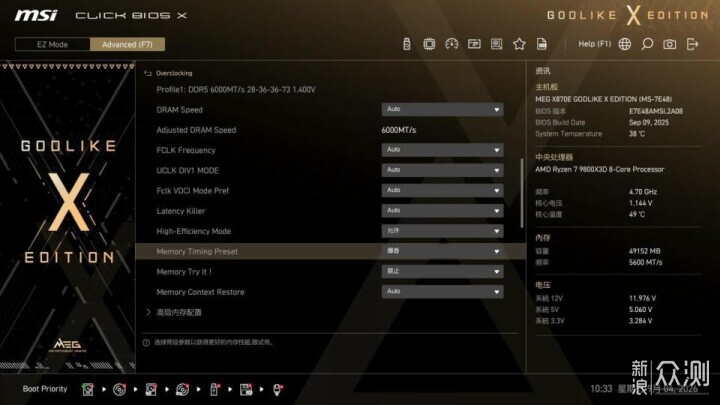Image resolution: width=720 pixels, height=405 pixels.
Task: Open the Fclk VDCI Mode Pref dropdown
Action: 442,191
